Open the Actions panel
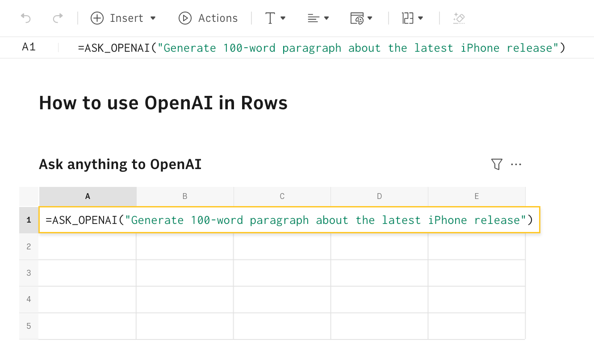The image size is (594, 364). pos(208,18)
